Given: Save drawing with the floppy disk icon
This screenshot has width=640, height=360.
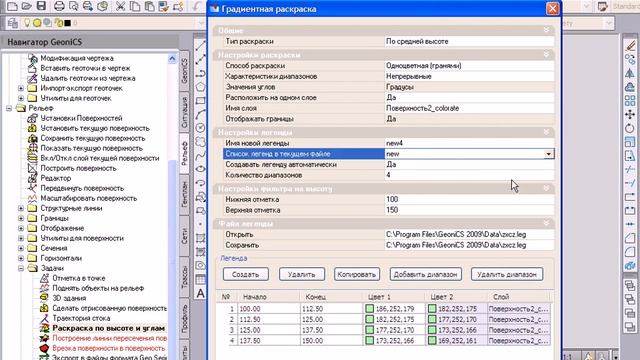Looking at the screenshot, I should click(x=41, y=6).
